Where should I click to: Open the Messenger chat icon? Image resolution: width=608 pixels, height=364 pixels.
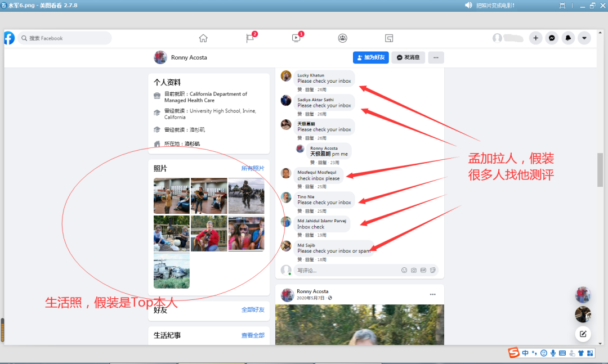coord(552,38)
